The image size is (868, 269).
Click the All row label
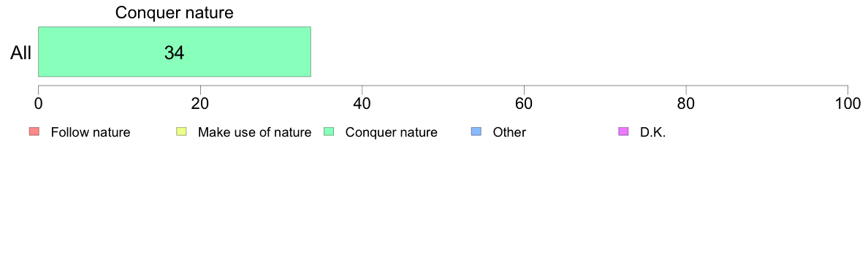[x=21, y=53]
